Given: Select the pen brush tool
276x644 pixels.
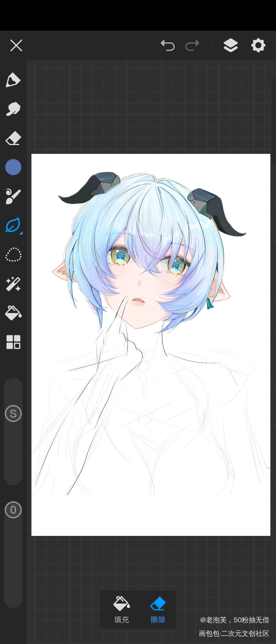Looking at the screenshot, I should 13,80.
